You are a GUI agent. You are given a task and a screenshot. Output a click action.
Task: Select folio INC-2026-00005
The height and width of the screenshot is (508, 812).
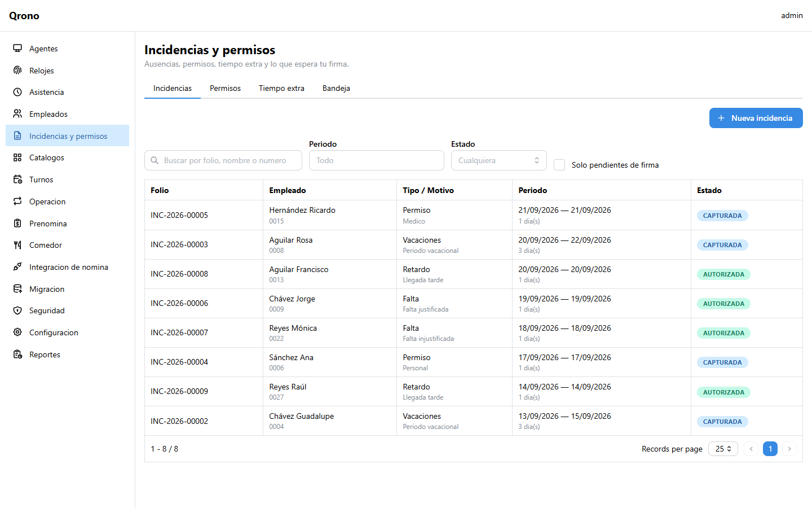179,215
